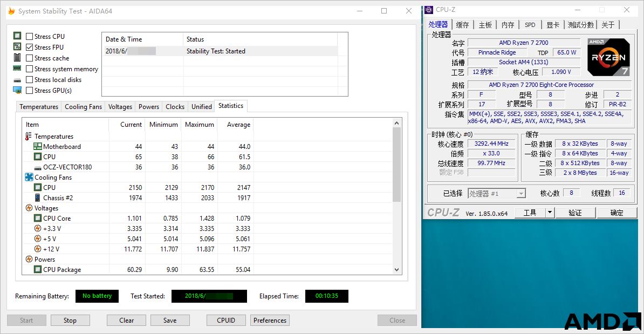Click the CPU Core voltage row icon
644x334 pixels.
click(38, 218)
